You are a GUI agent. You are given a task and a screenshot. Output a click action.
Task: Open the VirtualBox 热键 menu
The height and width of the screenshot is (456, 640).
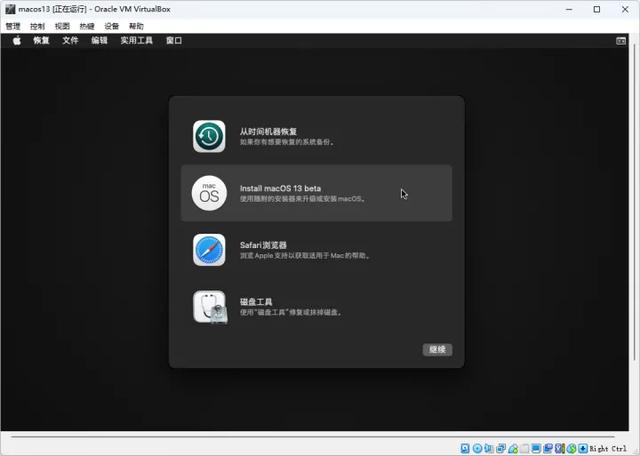[x=87, y=26]
